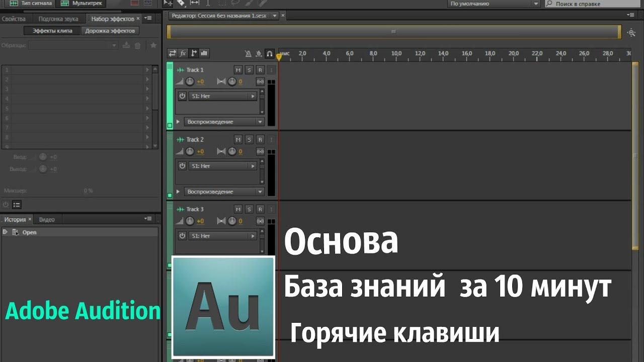Switch to Тип сигнала view button
This screenshot has height=362, width=644.
(x=31, y=3)
